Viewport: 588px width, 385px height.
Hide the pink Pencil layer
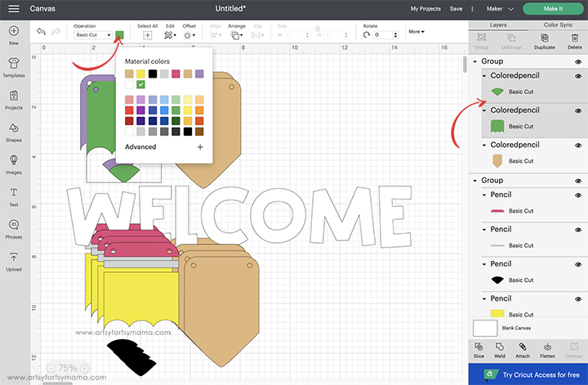578,195
